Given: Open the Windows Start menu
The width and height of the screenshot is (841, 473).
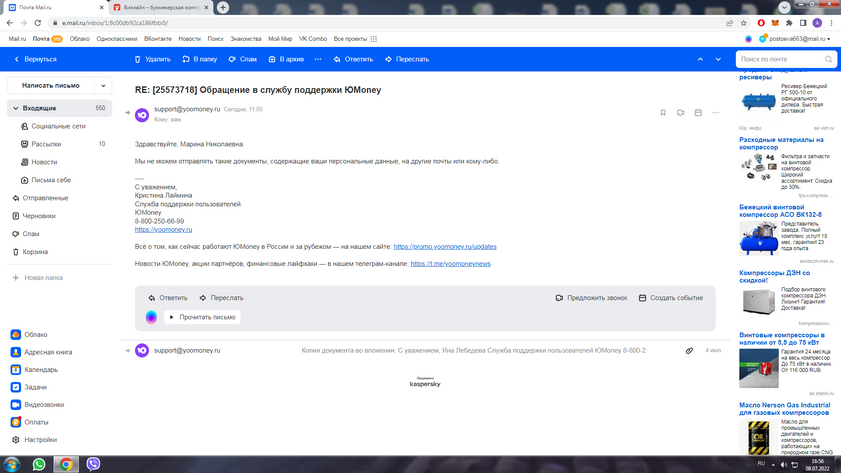Looking at the screenshot, I should click(x=11, y=464).
